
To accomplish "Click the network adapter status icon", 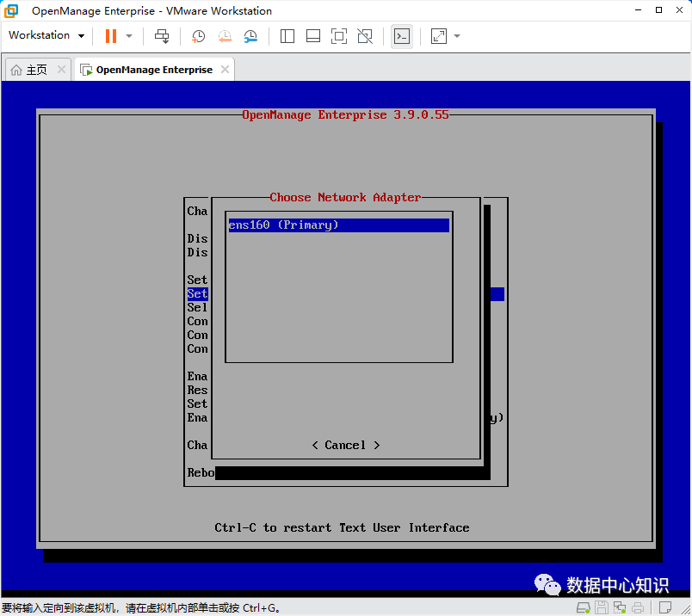I will (x=620, y=607).
